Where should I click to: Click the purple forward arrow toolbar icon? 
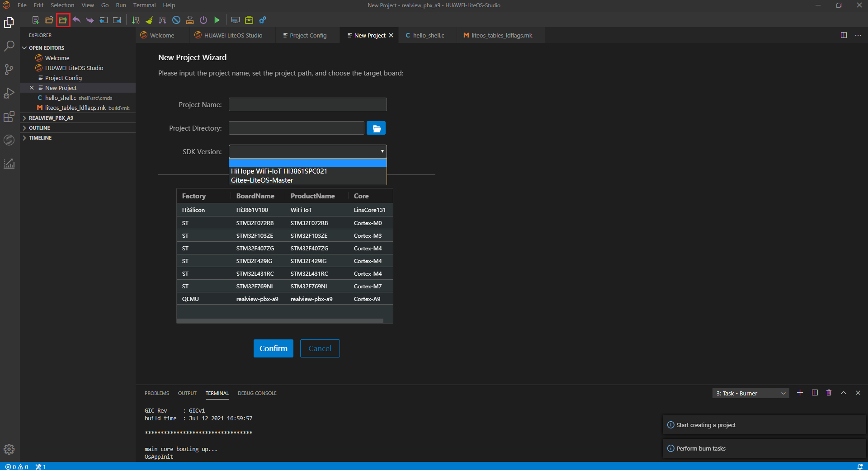[90, 20]
